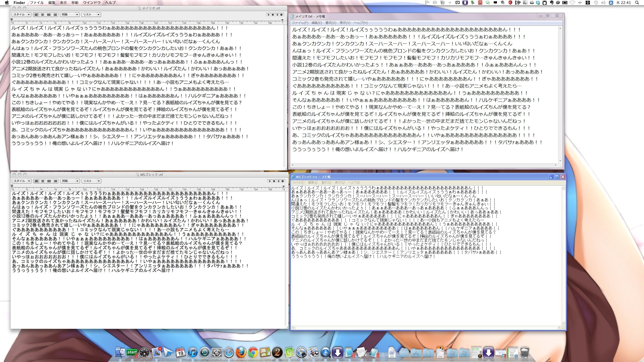Image resolution: width=644 pixels, height=362 pixels.
Task: Open 編集 menu in the Mac menu bar
Action: tap(52, 3)
